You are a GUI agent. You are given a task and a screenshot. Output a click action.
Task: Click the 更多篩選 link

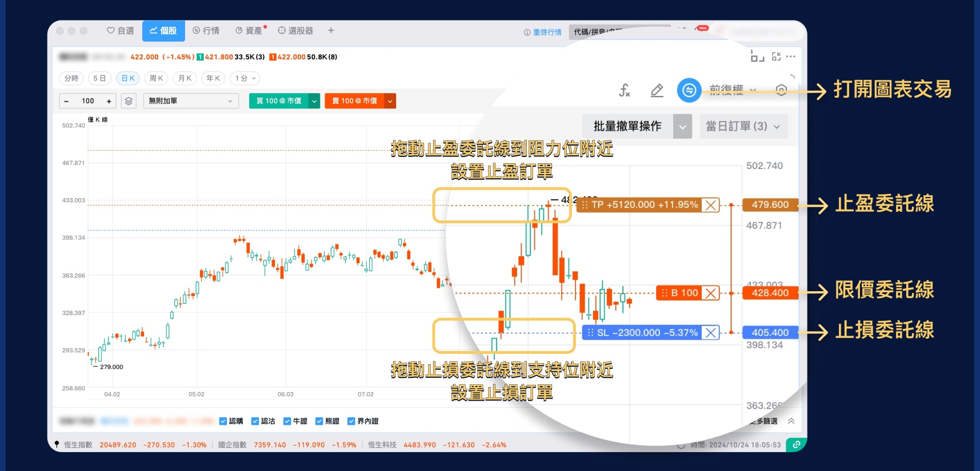[x=764, y=421]
